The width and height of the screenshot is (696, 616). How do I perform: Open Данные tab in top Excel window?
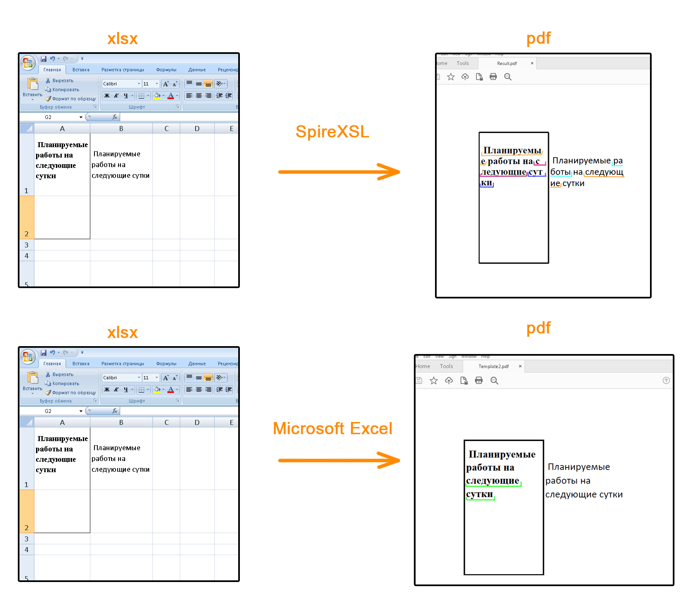[197, 70]
